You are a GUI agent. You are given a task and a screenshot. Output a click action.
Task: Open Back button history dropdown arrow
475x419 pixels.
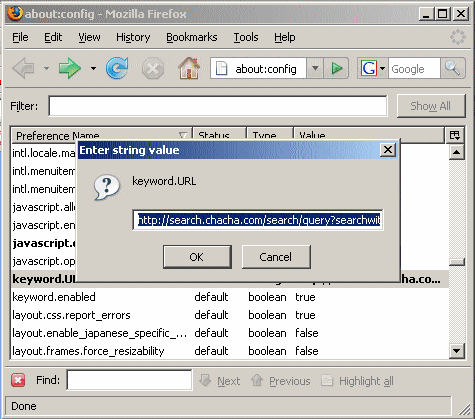(x=46, y=69)
